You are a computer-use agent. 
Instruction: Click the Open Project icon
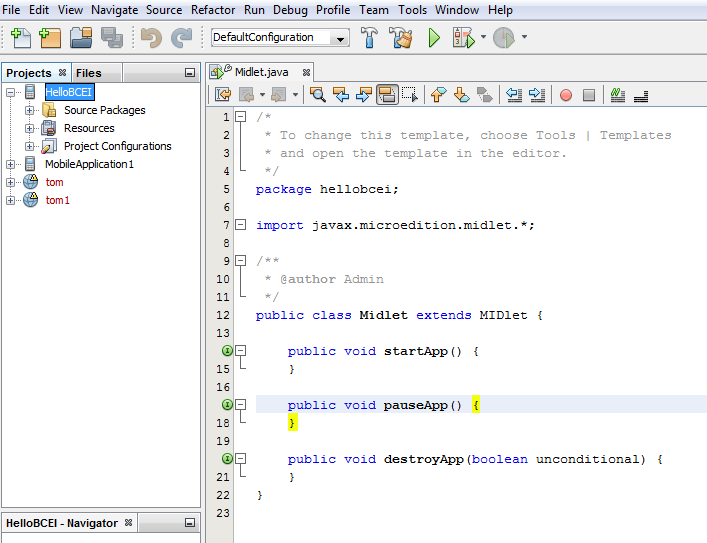(x=81, y=38)
